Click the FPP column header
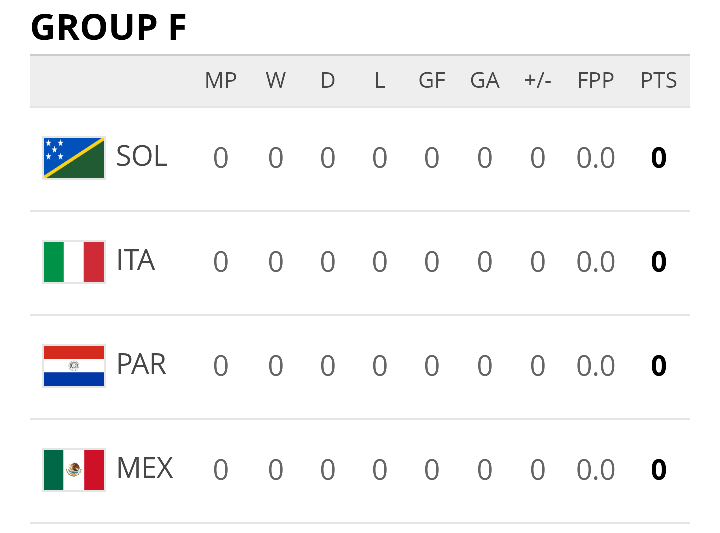 596,81
